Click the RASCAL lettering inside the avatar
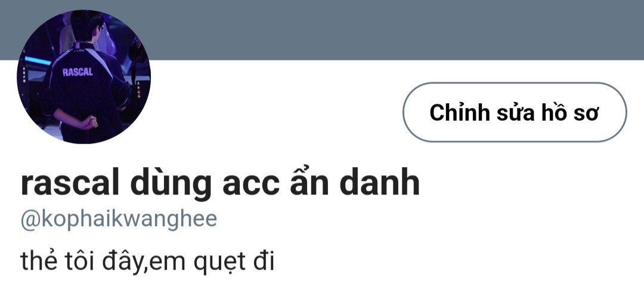 (78, 72)
